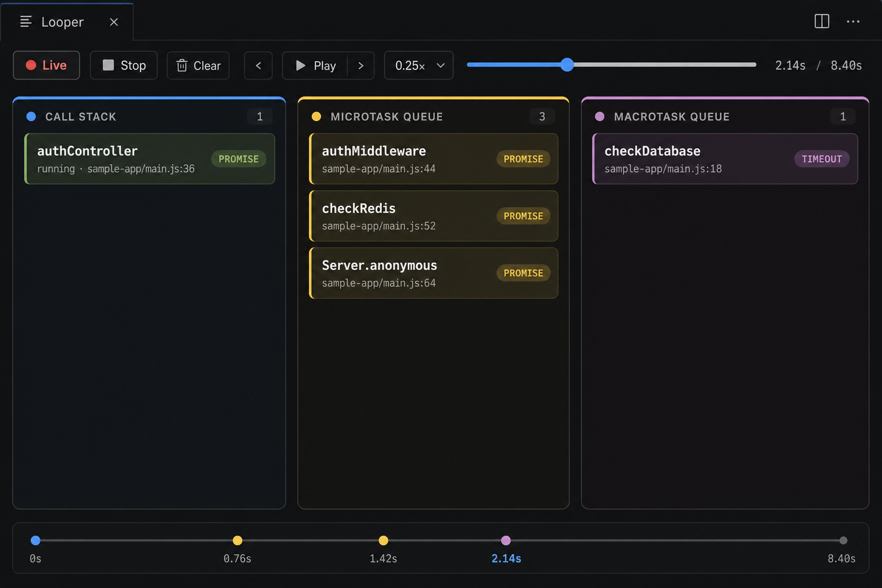The width and height of the screenshot is (882, 588).
Task: Click the Macrotask Queue count badge
Action: [843, 117]
